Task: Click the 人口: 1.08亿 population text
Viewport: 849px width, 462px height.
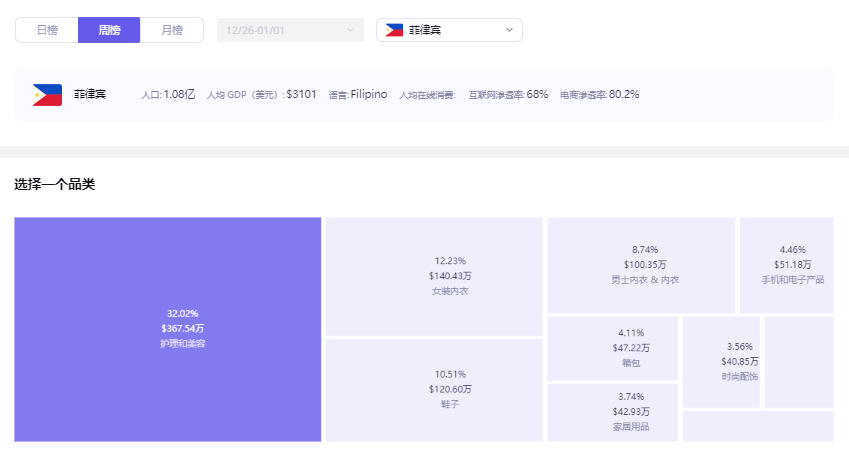Action: click(x=168, y=95)
